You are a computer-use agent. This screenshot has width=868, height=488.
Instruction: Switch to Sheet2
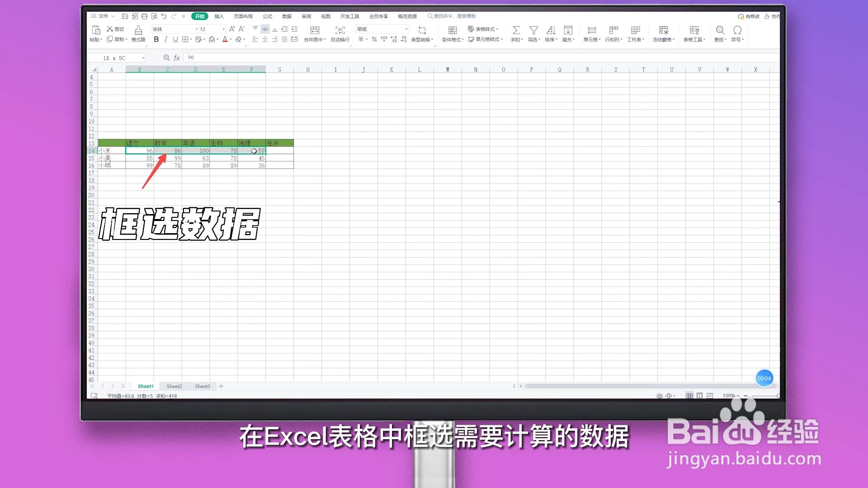(174, 386)
